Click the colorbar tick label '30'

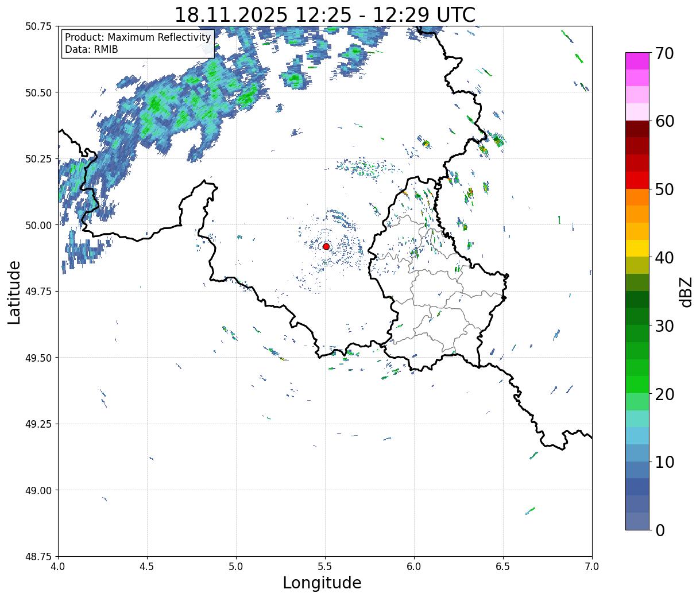[664, 325]
